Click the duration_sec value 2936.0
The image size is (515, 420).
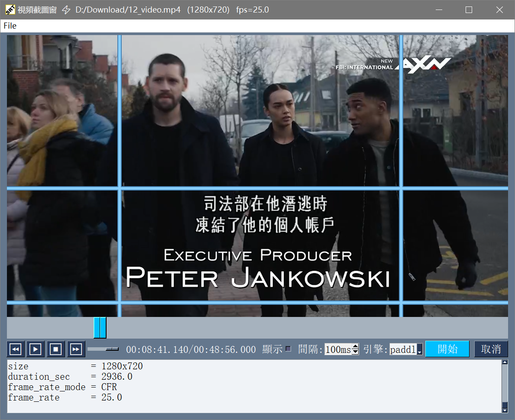click(117, 377)
